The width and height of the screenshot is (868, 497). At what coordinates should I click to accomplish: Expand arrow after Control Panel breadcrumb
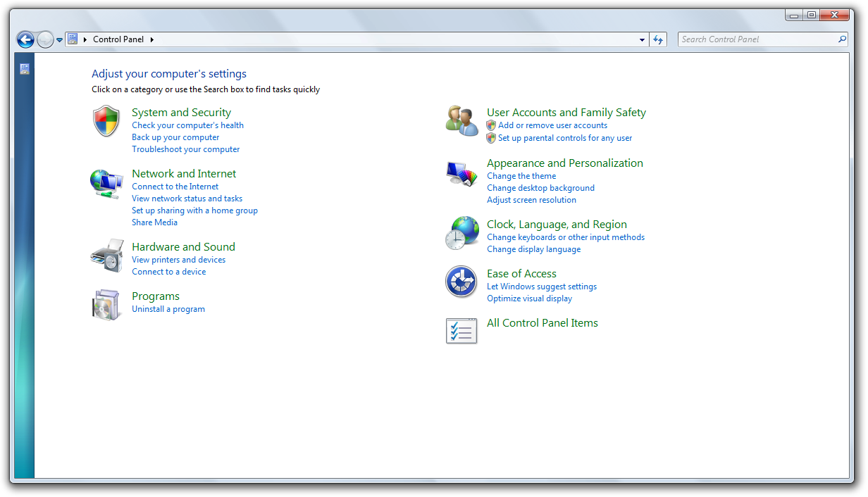click(151, 39)
